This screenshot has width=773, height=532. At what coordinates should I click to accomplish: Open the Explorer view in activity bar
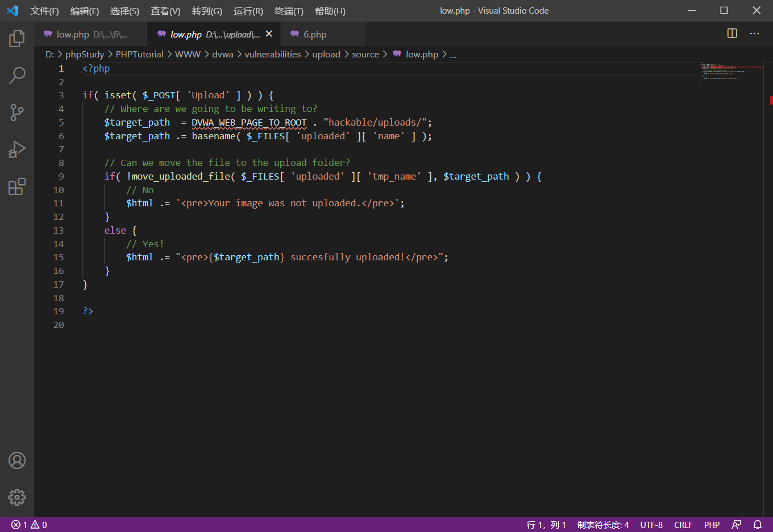17,39
